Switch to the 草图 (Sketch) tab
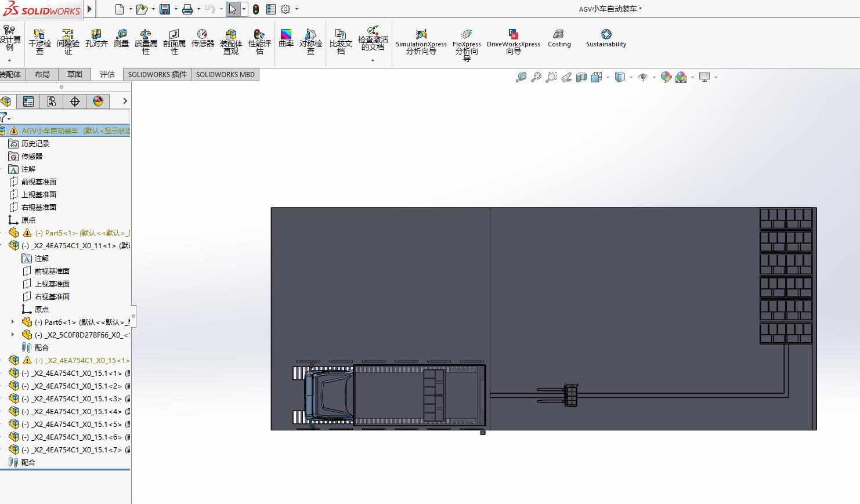 point(74,74)
